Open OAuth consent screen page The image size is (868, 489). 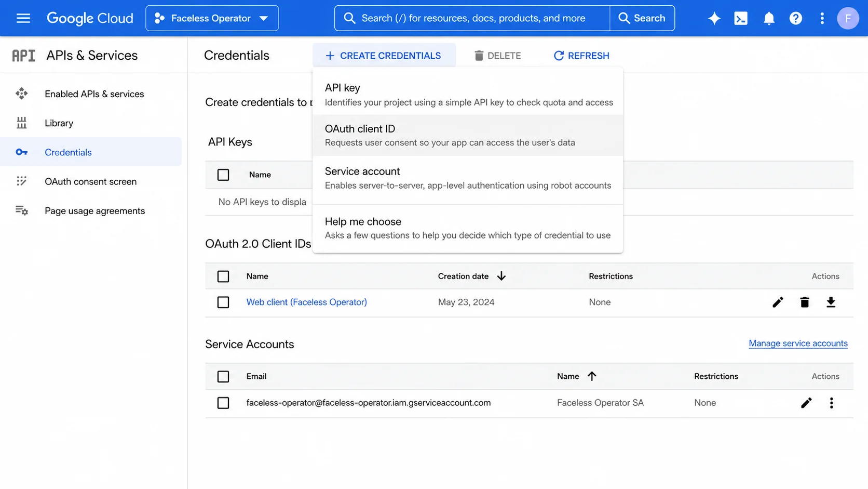pos(91,181)
